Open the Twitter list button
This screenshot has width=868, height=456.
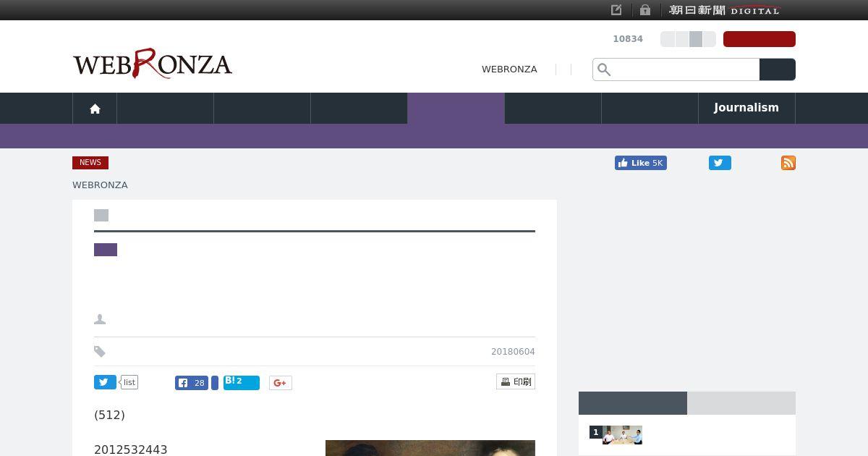pos(129,382)
